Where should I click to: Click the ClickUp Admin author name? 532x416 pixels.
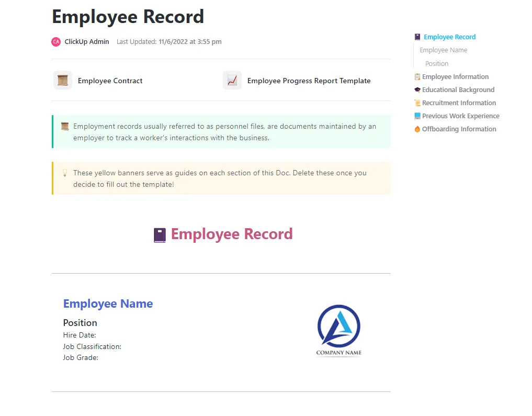pyautogui.click(x=87, y=42)
